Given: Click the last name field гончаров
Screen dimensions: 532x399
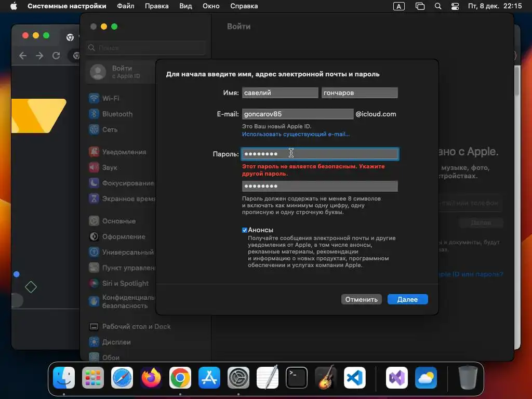Looking at the screenshot, I should tap(360, 92).
